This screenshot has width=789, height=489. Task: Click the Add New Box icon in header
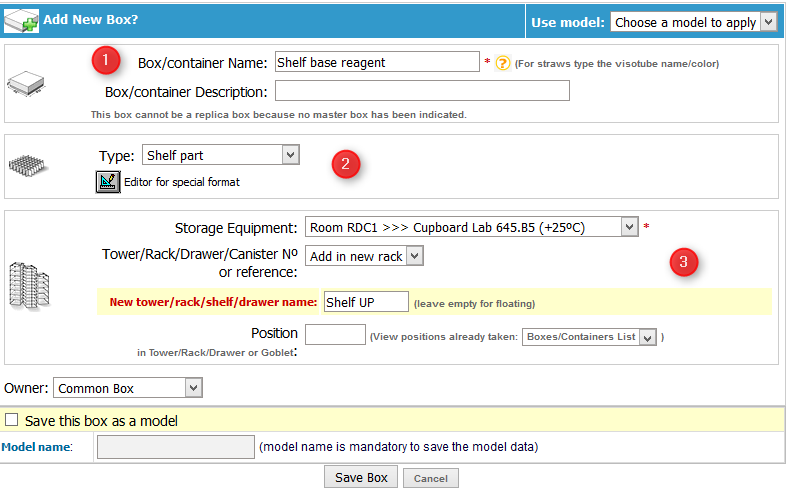[x=22, y=21]
